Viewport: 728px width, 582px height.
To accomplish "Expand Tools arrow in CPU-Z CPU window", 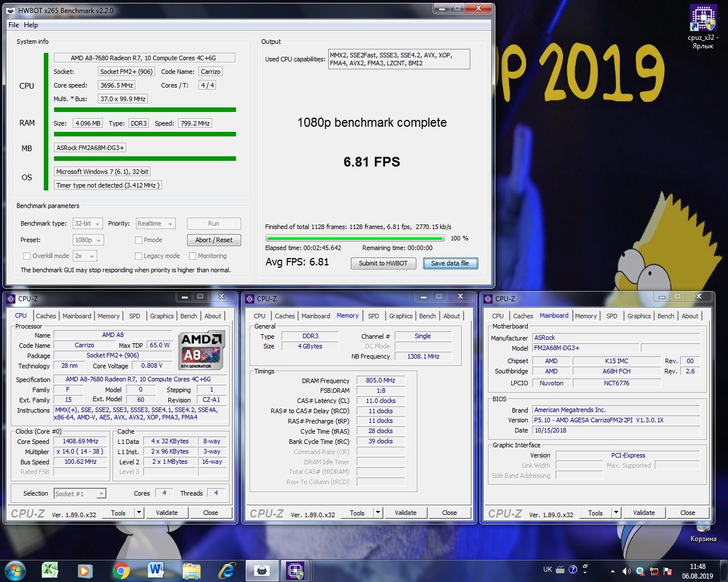I will (x=139, y=513).
